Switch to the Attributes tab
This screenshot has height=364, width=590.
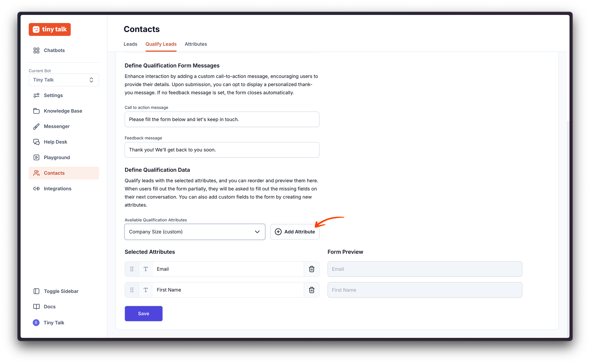(x=196, y=44)
